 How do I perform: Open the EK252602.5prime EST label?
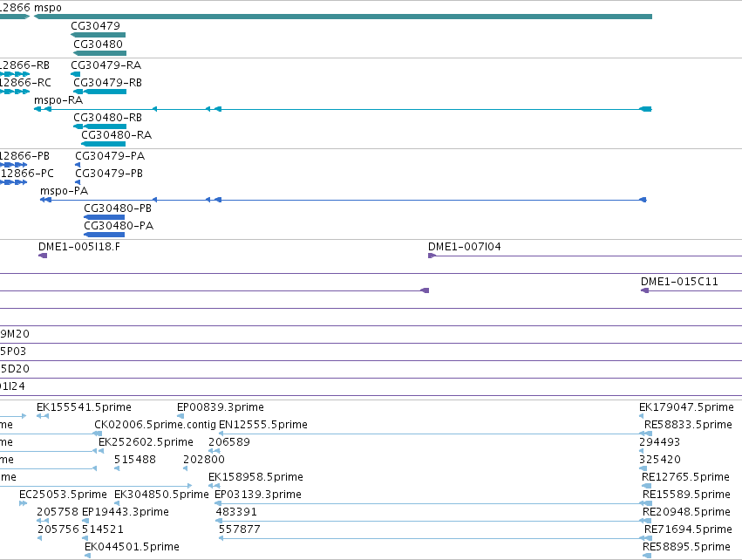146,442
